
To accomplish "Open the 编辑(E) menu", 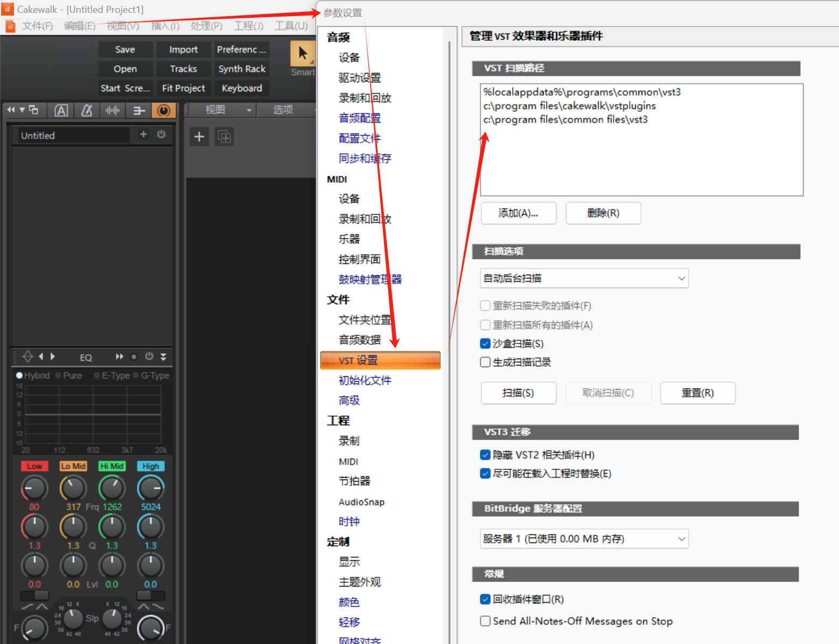I will click(x=80, y=26).
